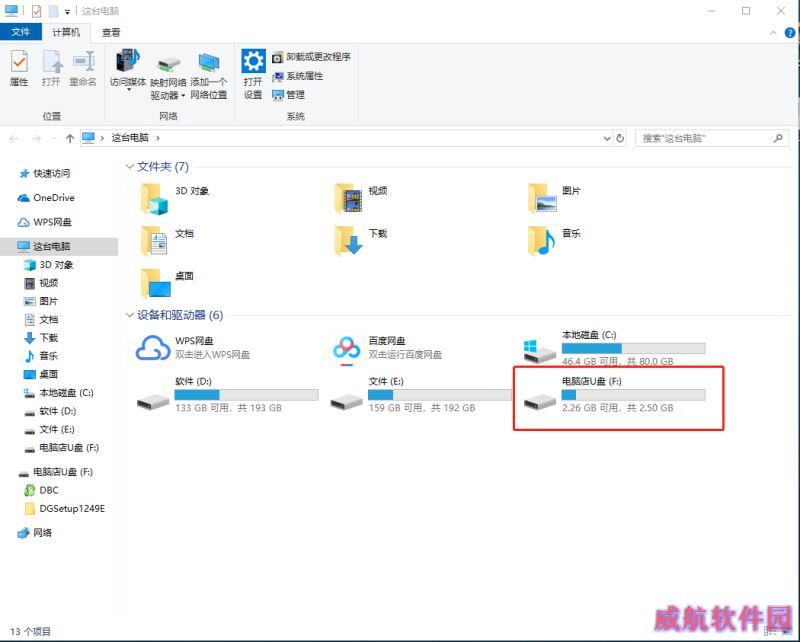This screenshot has height=642, width=800.
Task: Select the 本地磁盘 (C:) drive
Action: (615, 348)
